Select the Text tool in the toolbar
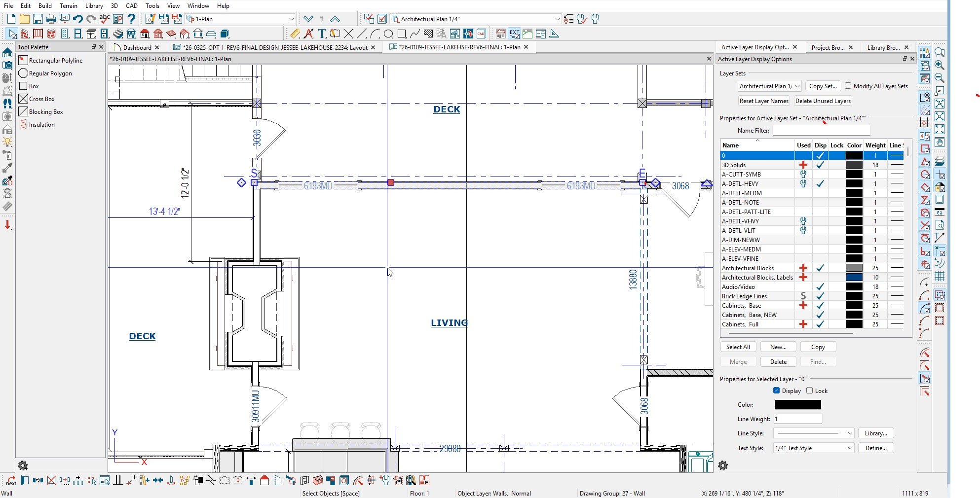 (322, 34)
